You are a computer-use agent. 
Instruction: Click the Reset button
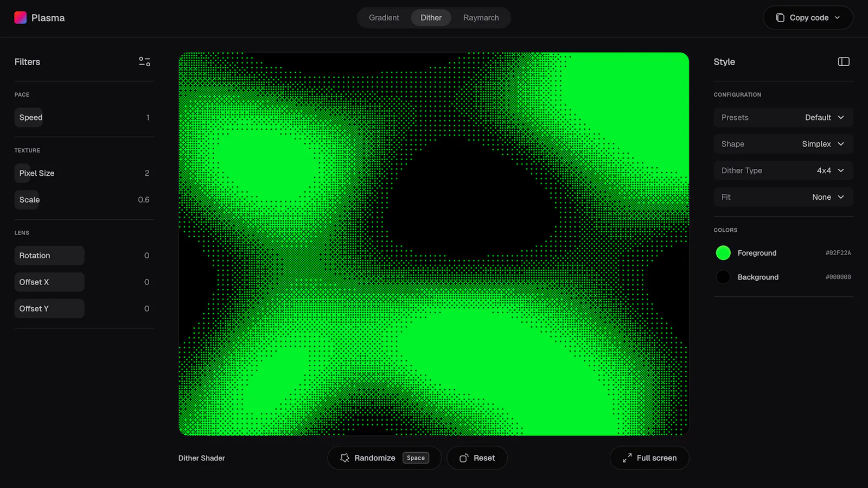[x=477, y=458]
